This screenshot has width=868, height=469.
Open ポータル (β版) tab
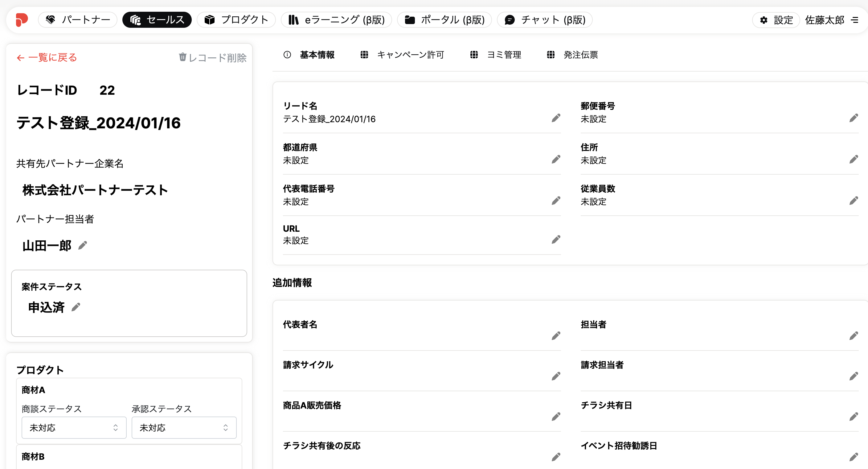pyautogui.click(x=444, y=20)
